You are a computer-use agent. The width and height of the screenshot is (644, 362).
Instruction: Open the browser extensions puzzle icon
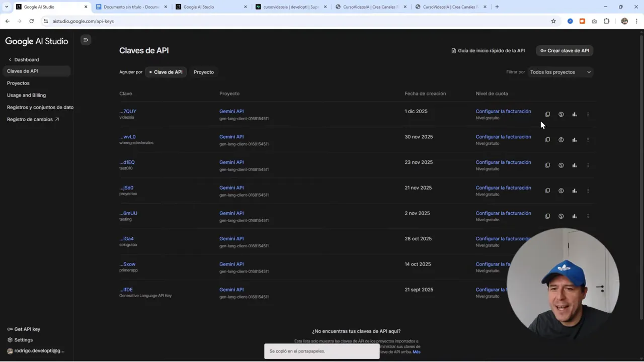pos(606,21)
